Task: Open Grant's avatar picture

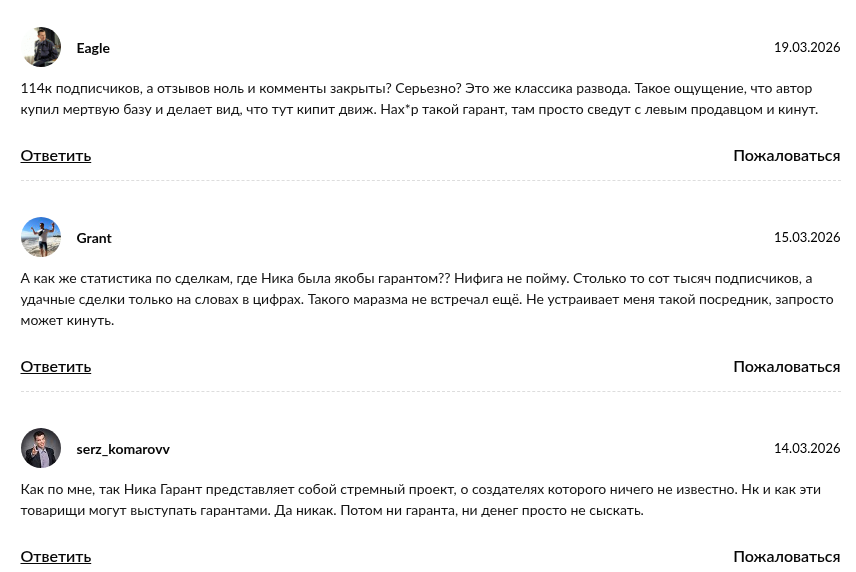Action: [41, 238]
